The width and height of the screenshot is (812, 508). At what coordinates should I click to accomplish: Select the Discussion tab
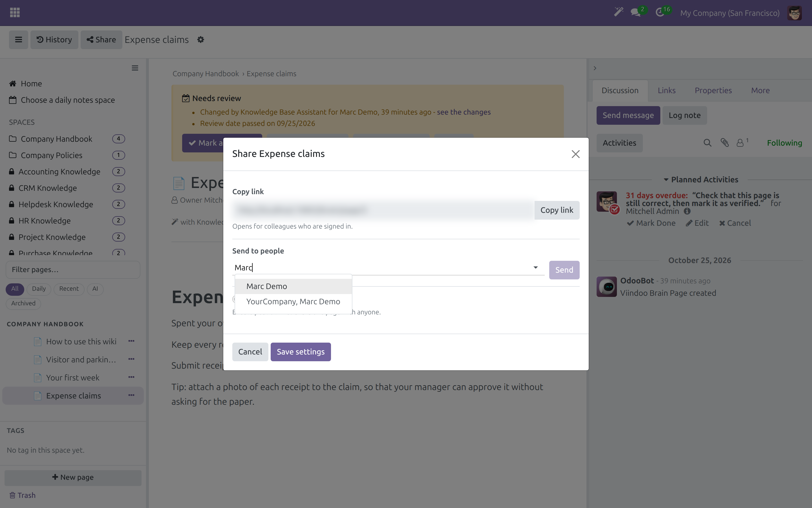(x=620, y=90)
